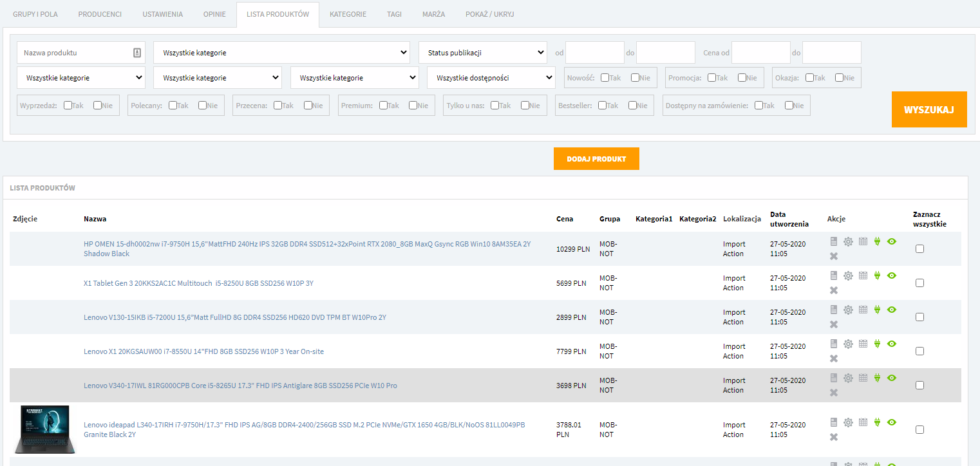Check Wyprzedaż Tak checkbox

tap(68, 106)
